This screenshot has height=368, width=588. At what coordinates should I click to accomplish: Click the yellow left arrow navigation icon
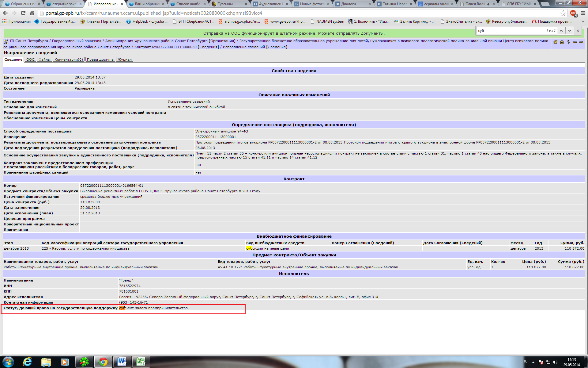coord(575,42)
